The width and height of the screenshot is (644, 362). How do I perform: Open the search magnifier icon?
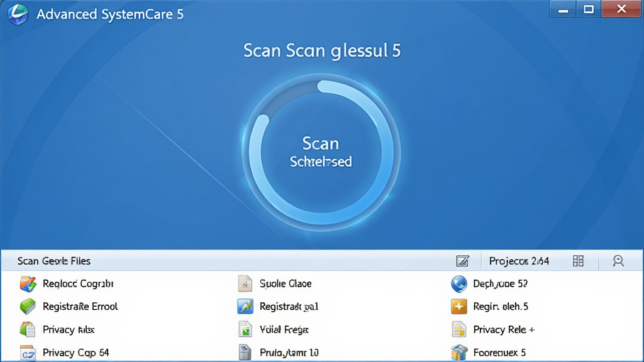point(618,261)
